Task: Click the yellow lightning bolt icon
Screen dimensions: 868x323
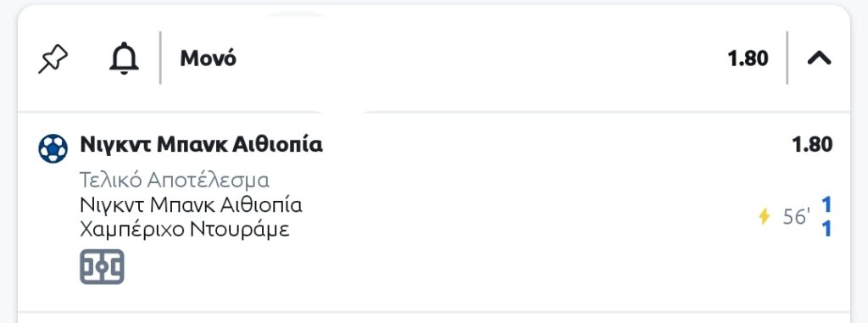Action: (764, 217)
